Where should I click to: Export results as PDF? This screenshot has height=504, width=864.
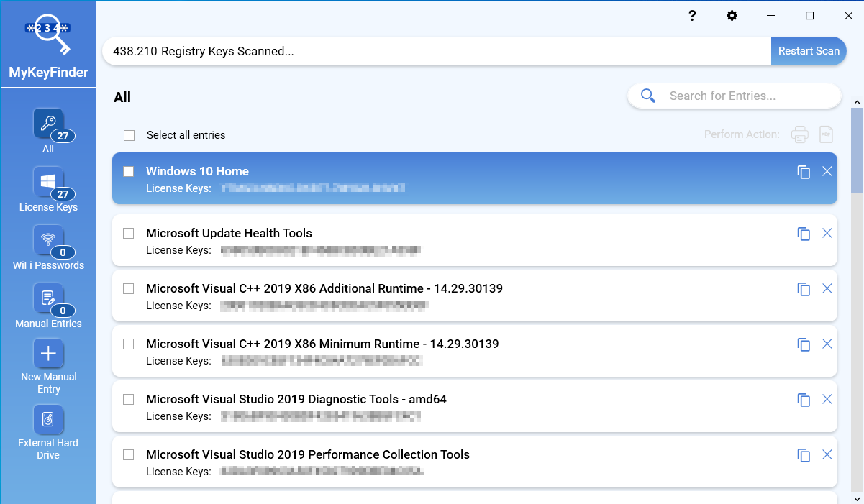[825, 134]
